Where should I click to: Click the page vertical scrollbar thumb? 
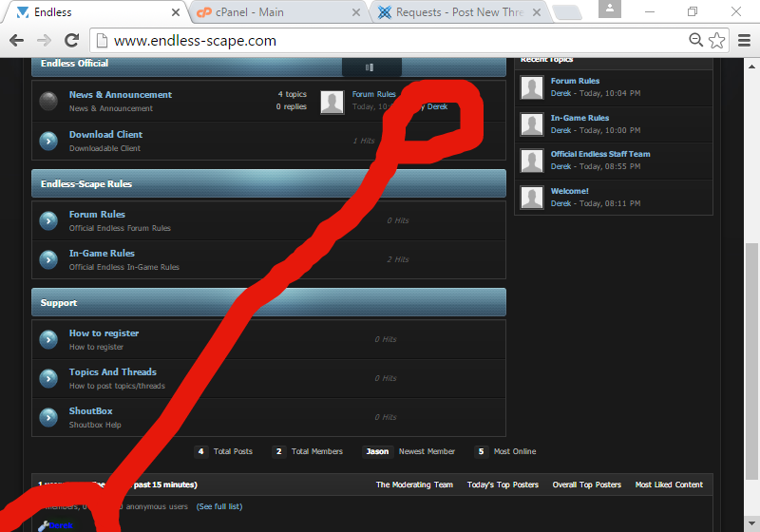point(751,361)
